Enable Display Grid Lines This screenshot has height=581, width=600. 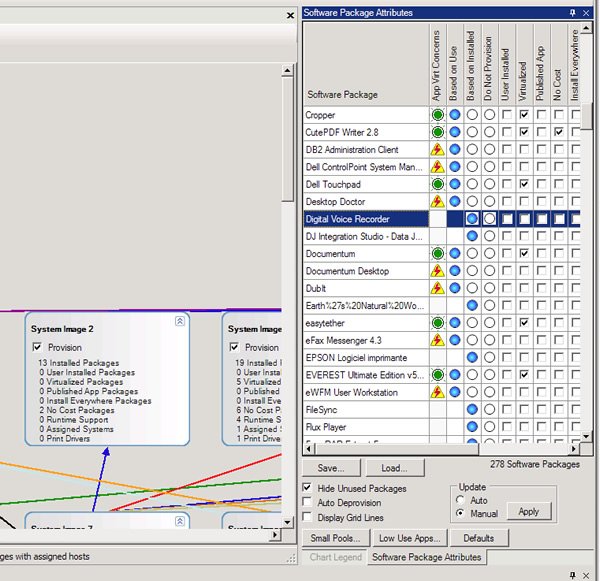[x=307, y=517]
